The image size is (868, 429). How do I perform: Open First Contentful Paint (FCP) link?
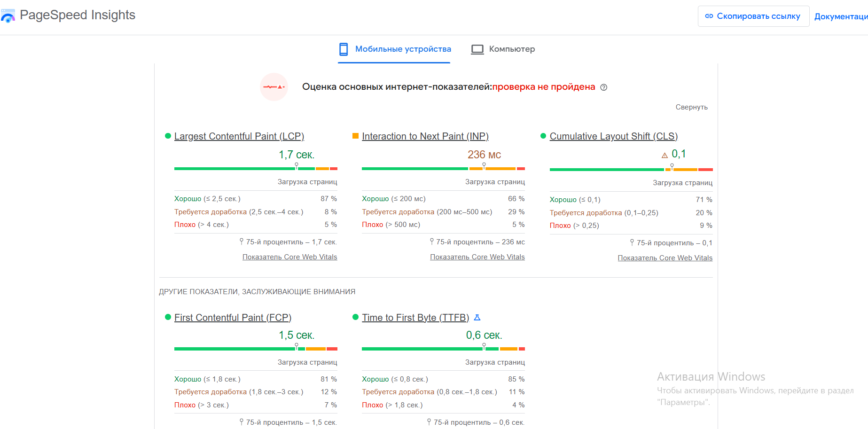coord(233,318)
